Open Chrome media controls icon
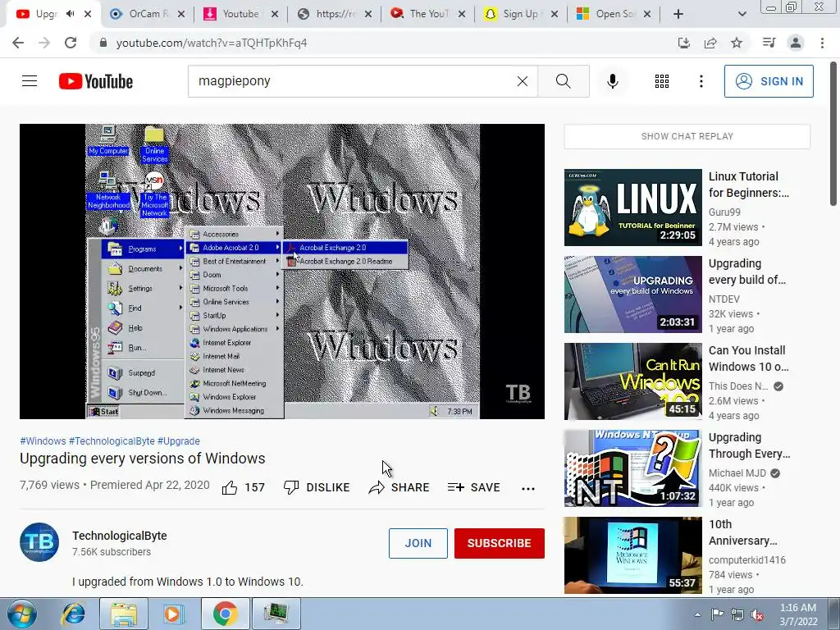This screenshot has width=840, height=630. (769, 43)
